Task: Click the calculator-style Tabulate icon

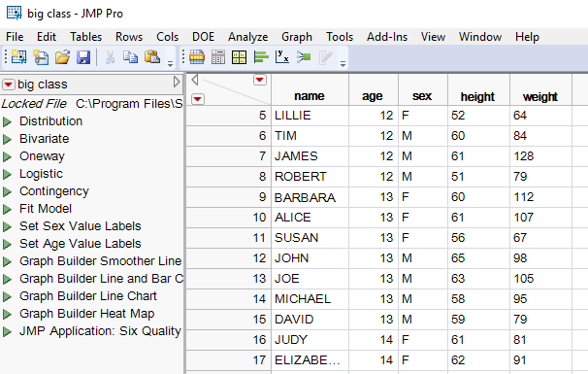Action: coord(218,57)
